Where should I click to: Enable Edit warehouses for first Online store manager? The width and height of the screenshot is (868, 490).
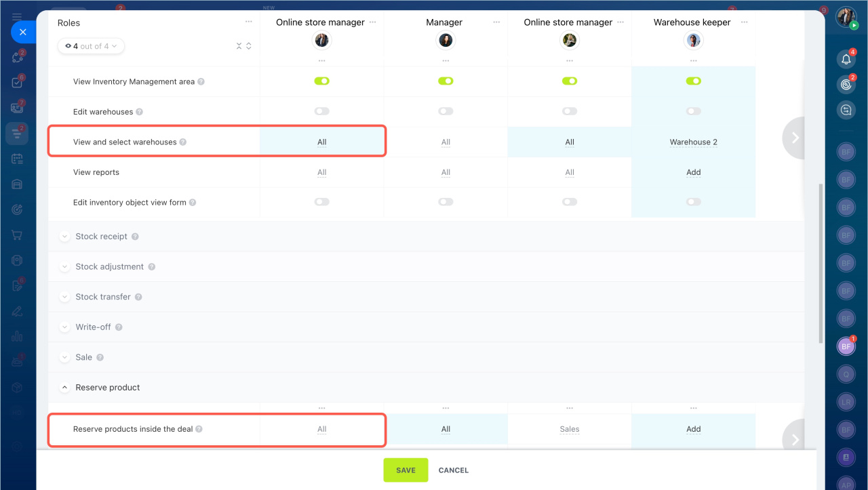[x=321, y=111]
